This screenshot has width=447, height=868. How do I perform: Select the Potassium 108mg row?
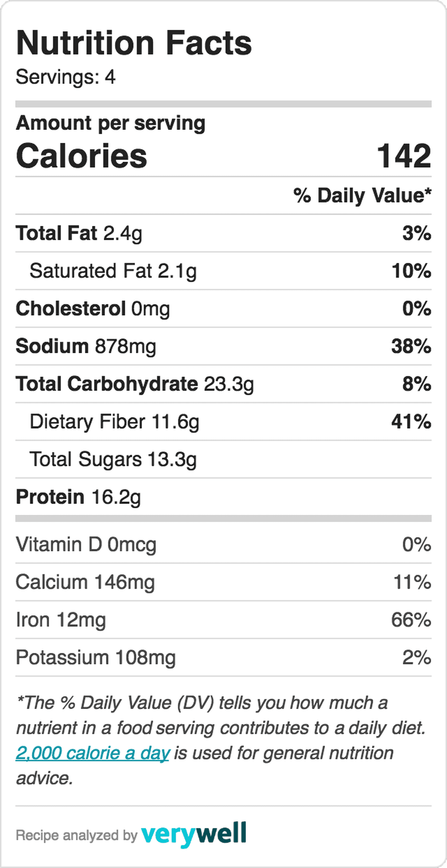223,657
